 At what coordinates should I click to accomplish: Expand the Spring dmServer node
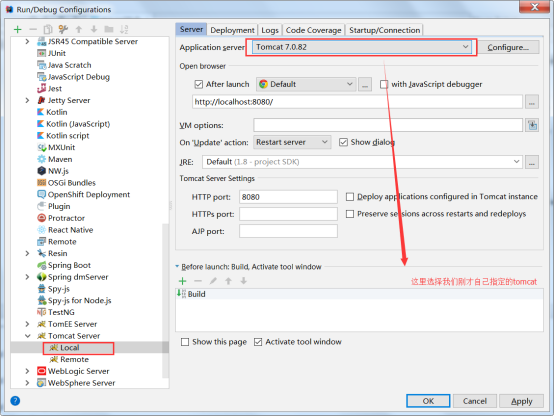27,277
